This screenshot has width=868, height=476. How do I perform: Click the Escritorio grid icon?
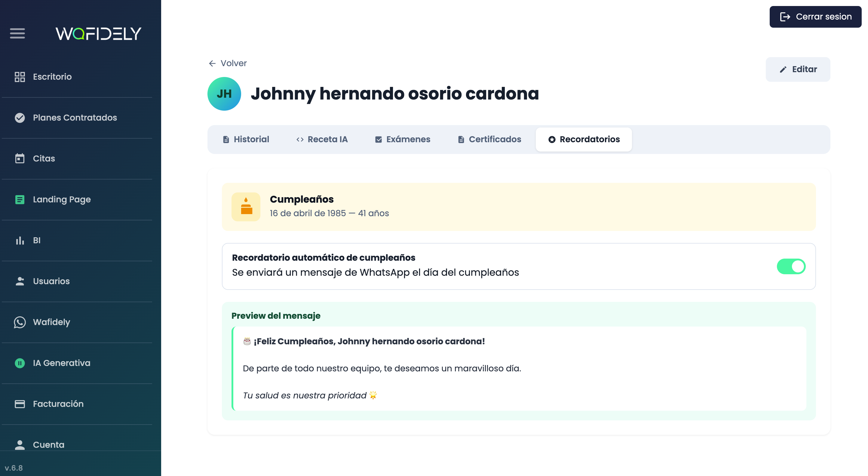pyautogui.click(x=20, y=77)
